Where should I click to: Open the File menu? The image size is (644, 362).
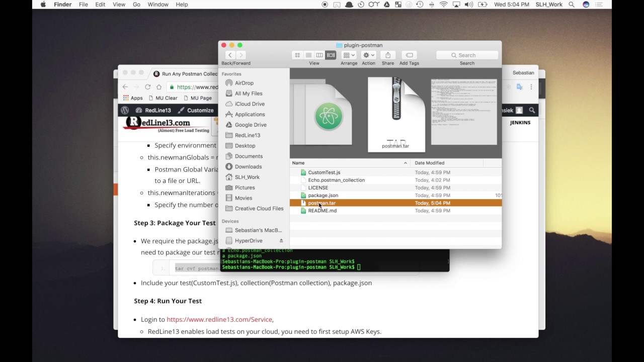[83, 5]
